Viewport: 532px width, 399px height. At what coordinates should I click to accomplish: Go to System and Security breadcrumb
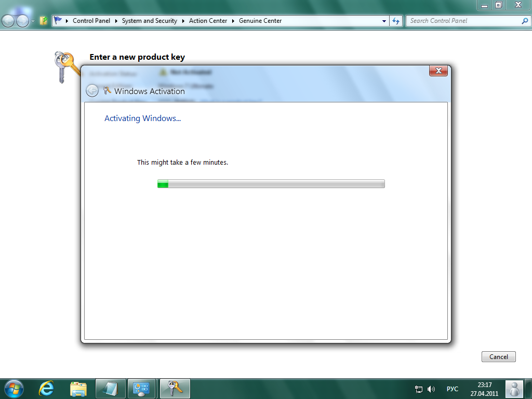(149, 21)
